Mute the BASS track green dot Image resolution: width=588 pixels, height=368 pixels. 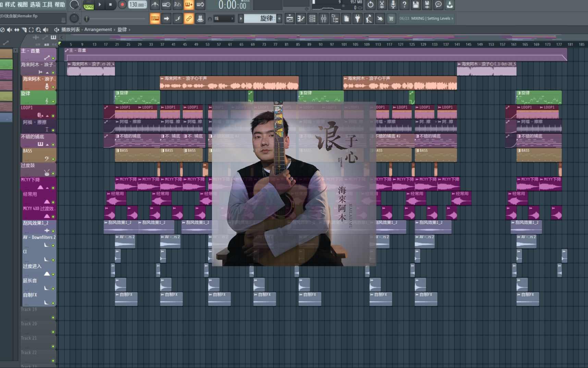53,159
